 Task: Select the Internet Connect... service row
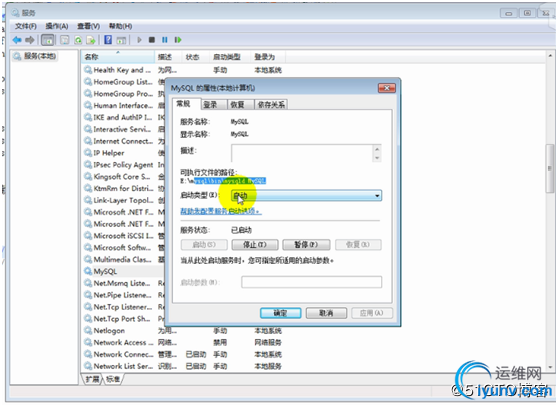[123, 141]
